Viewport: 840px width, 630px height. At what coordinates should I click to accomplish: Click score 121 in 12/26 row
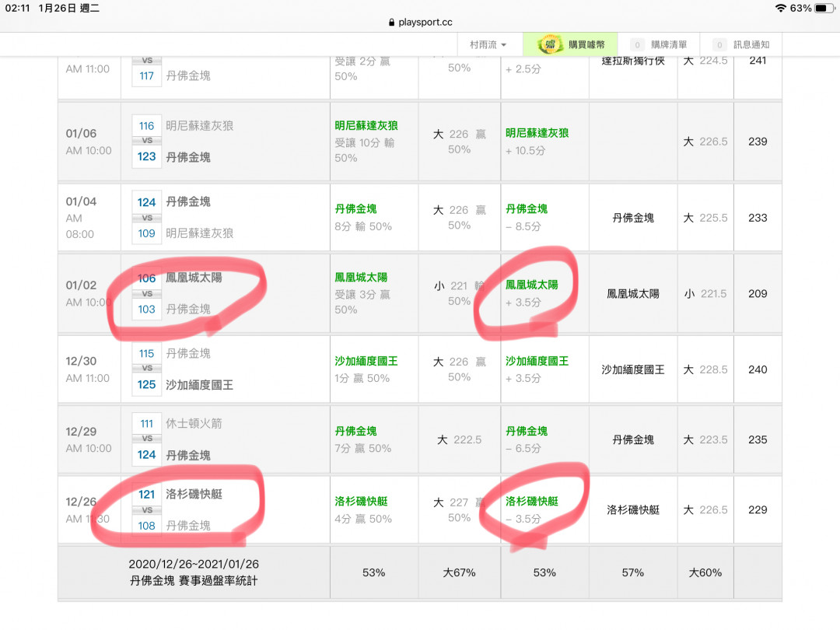(x=147, y=495)
